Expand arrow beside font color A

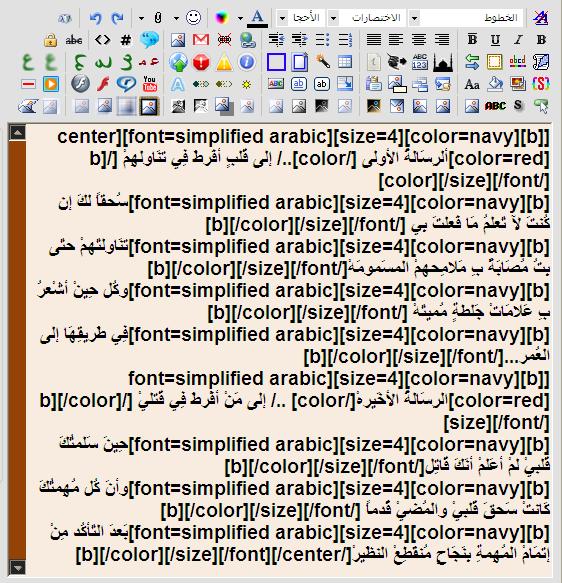click(x=240, y=18)
